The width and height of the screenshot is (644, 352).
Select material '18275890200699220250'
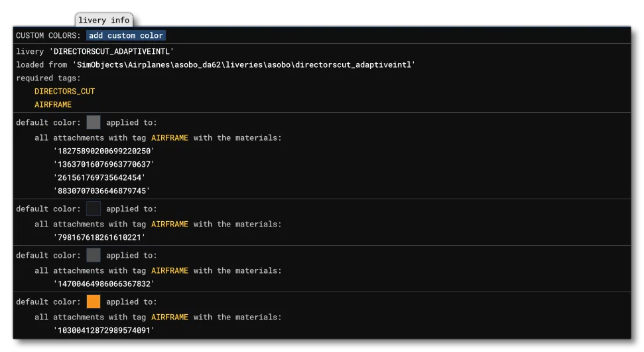(104, 151)
